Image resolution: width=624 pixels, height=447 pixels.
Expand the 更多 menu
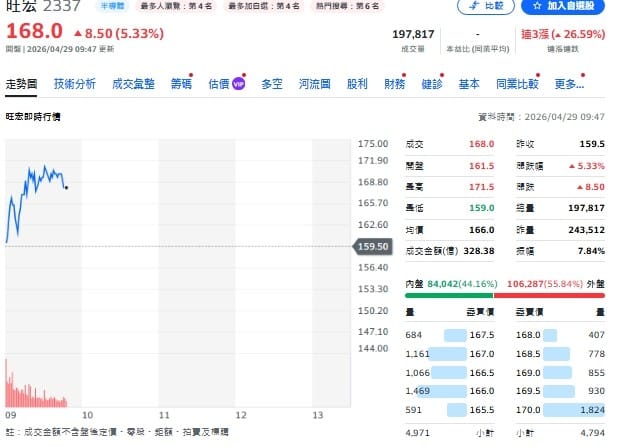tap(569, 84)
